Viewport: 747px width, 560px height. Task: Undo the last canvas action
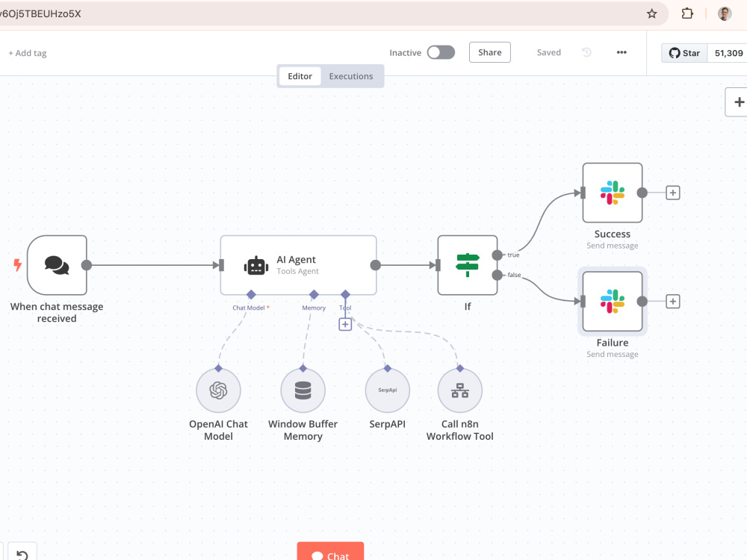pos(22,553)
